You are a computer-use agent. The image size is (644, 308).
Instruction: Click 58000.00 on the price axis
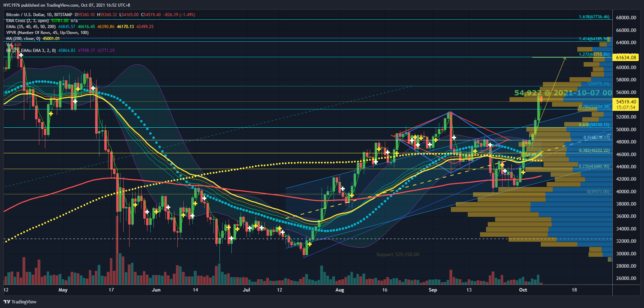click(626, 80)
